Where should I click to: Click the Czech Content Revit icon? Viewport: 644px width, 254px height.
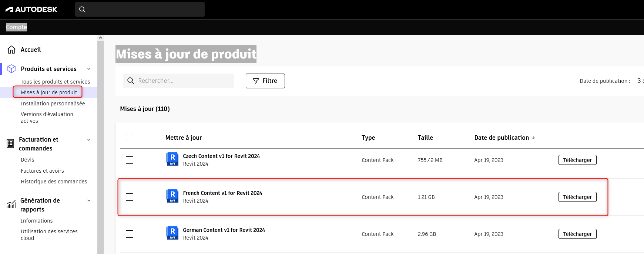click(x=172, y=159)
